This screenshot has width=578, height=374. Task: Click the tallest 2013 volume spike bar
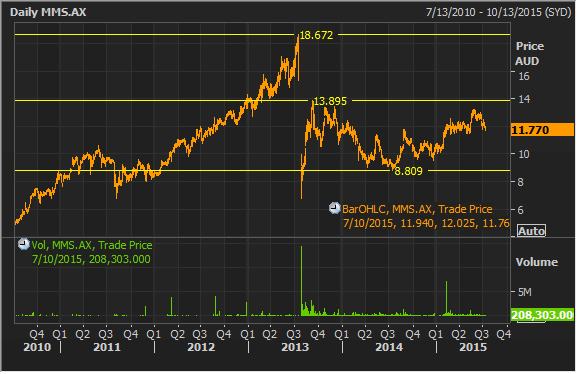coord(302,281)
